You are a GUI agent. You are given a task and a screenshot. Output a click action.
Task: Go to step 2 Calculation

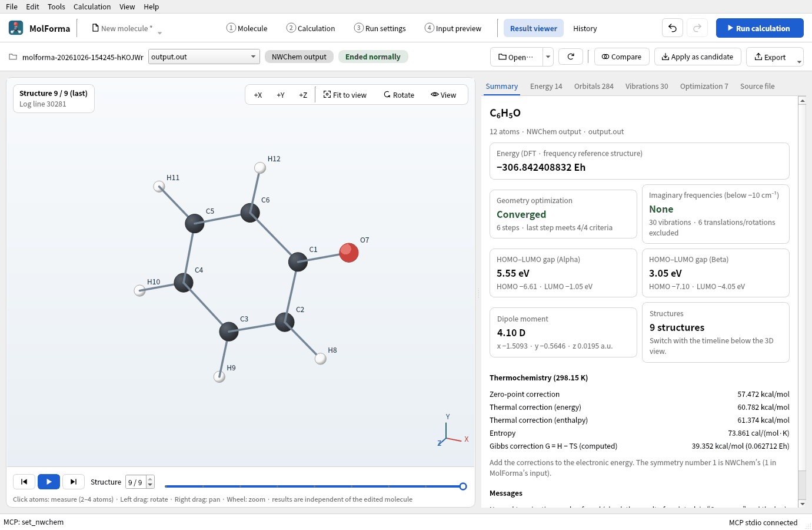pyautogui.click(x=311, y=28)
